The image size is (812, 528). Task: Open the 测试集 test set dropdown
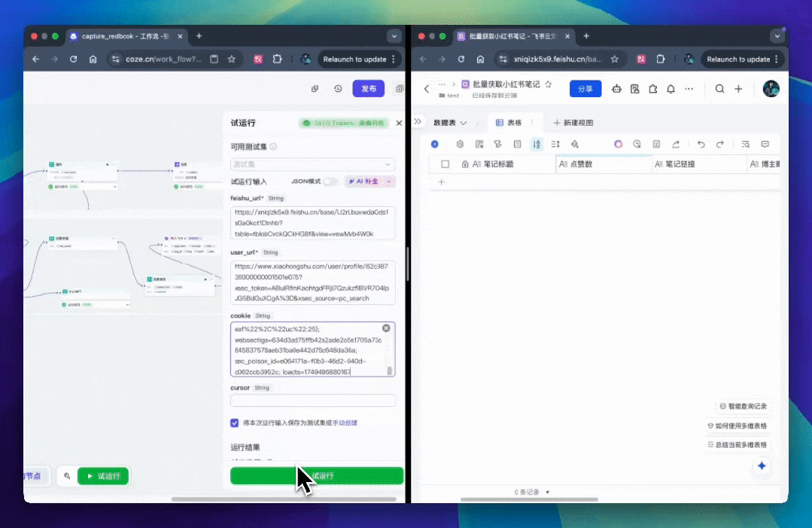(312, 164)
